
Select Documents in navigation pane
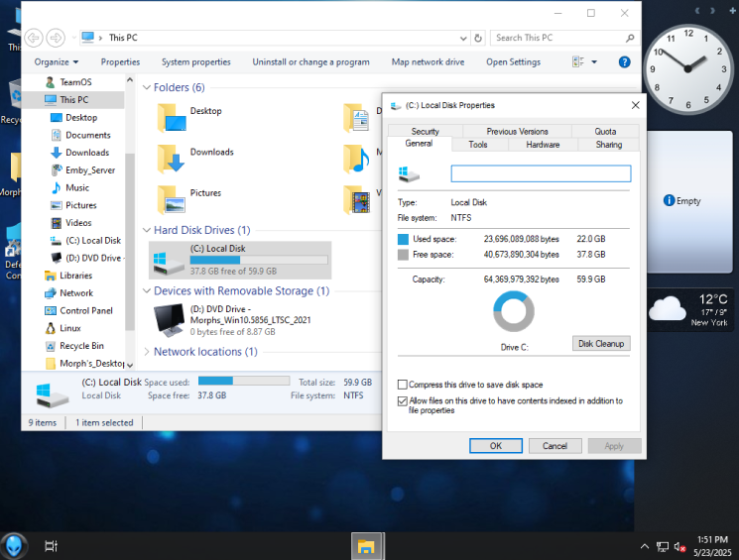click(x=87, y=135)
